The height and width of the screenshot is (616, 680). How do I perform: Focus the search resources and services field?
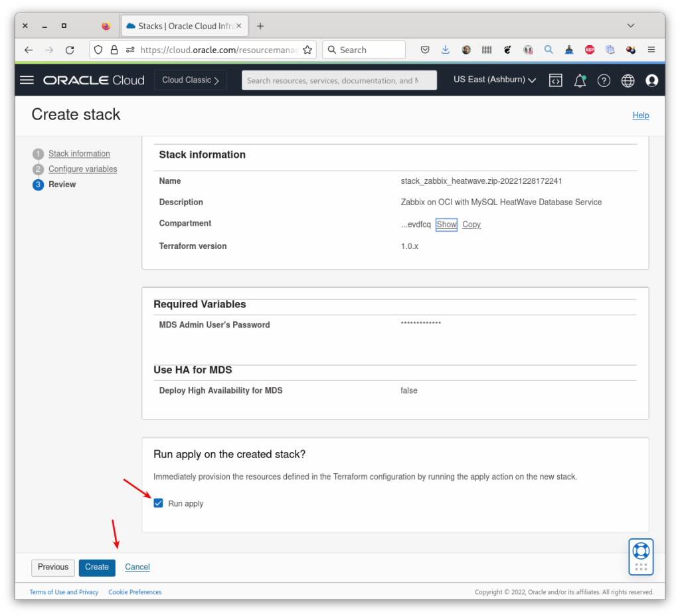pyautogui.click(x=339, y=80)
